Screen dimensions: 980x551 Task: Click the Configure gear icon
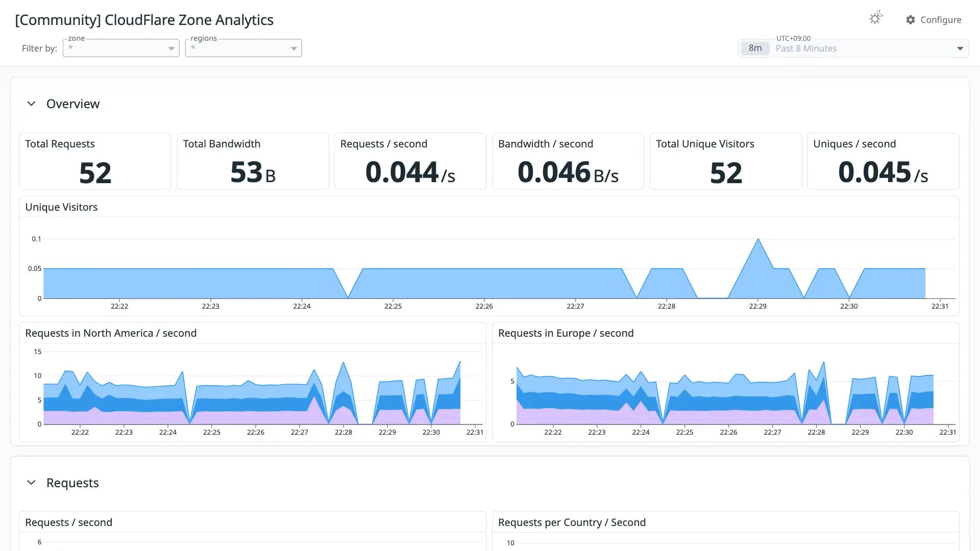click(911, 20)
